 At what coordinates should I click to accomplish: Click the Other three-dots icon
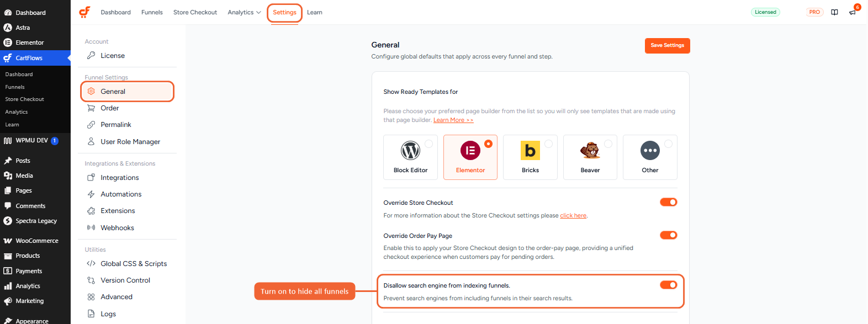tap(650, 150)
